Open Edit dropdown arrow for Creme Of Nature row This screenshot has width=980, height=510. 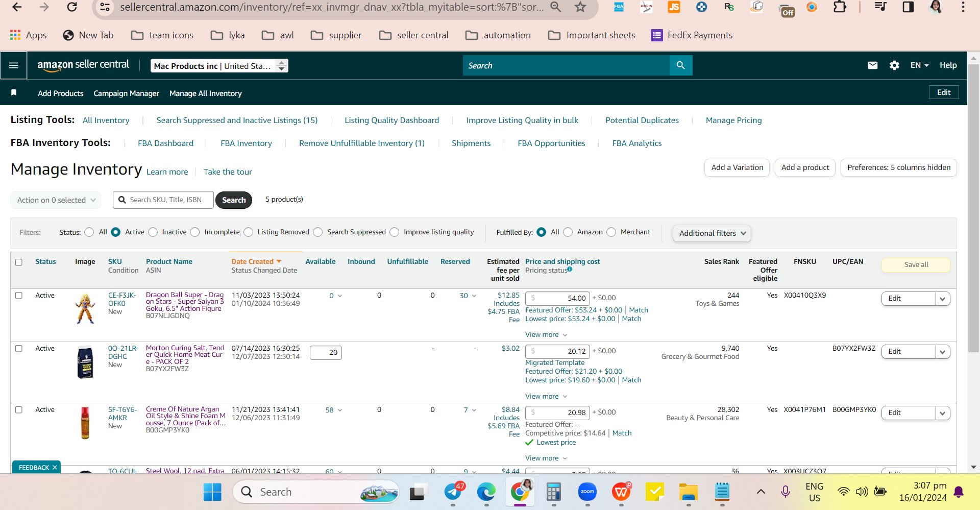pos(943,413)
